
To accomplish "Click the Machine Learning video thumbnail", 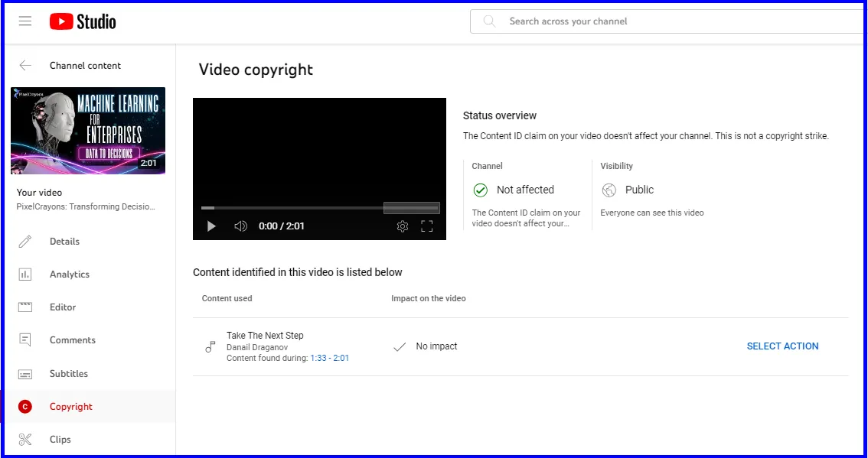I will click(x=87, y=131).
